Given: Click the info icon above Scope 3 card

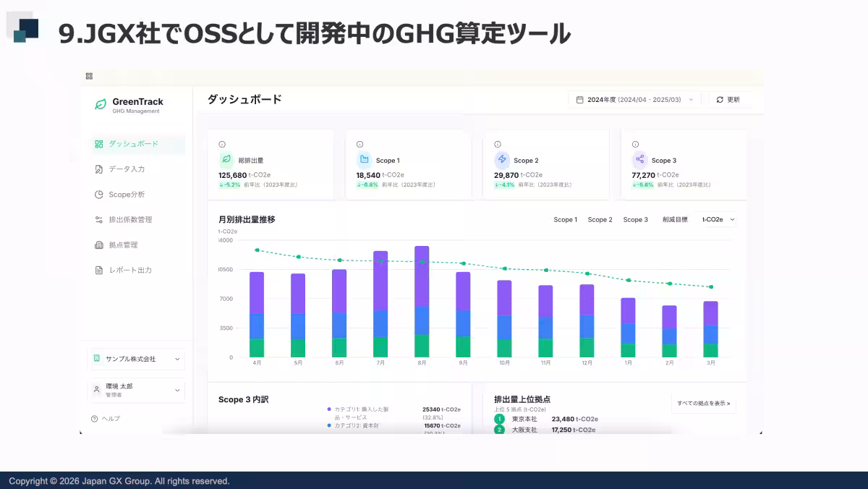Looking at the screenshot, I should click(635, 144).
